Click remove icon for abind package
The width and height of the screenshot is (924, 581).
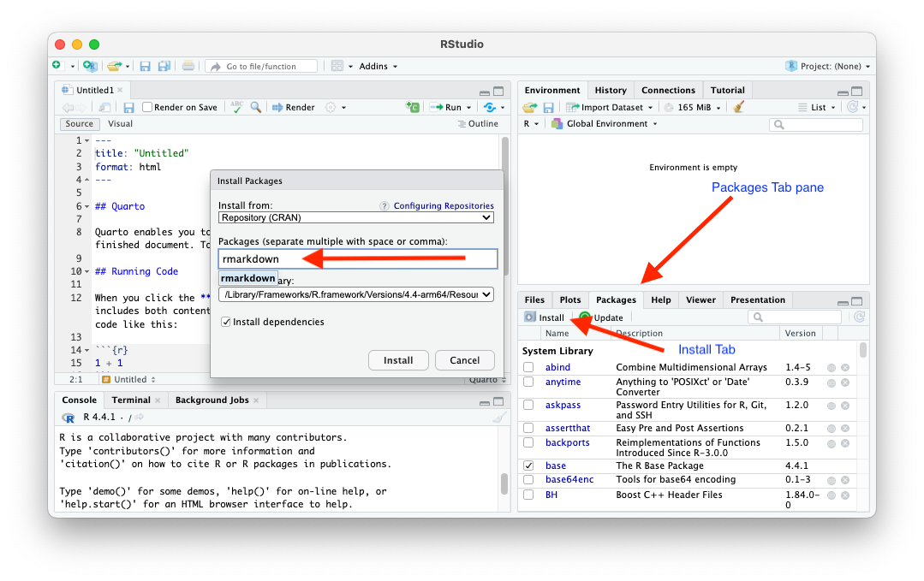pos(845,367)
